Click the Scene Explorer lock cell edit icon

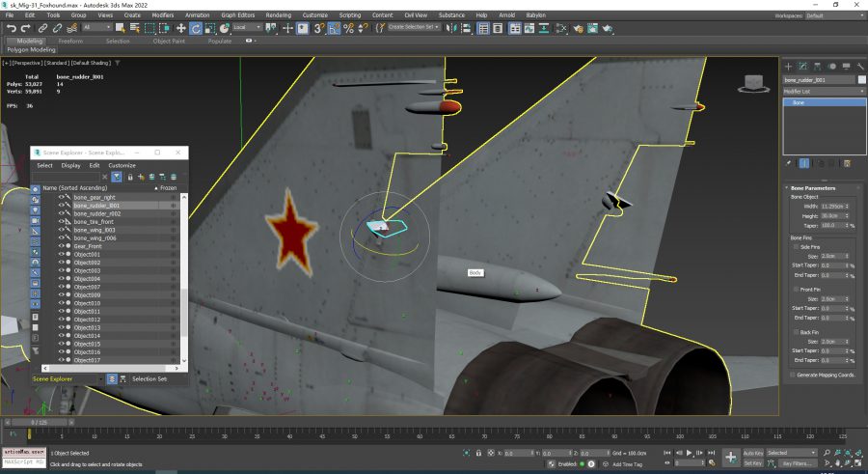coord(130,177)
